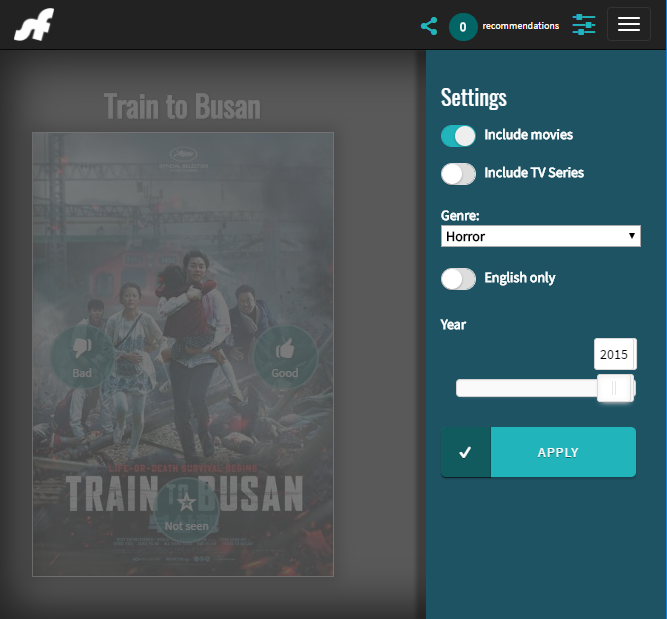Click the Train to Busan title

click(182, 106)
